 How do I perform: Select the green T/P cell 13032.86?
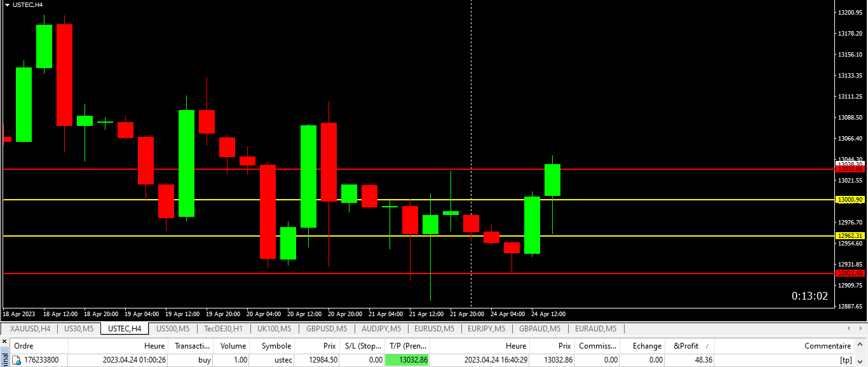(x=407, y=360)
